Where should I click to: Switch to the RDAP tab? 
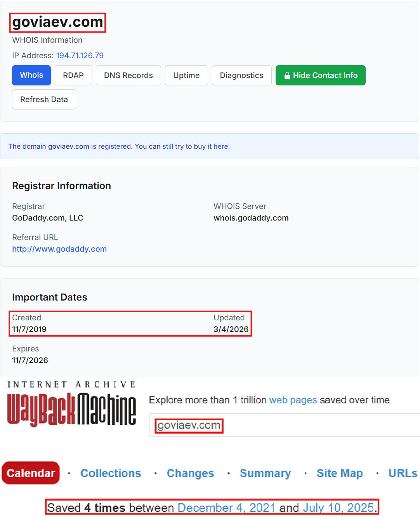(x=73, y=75)
